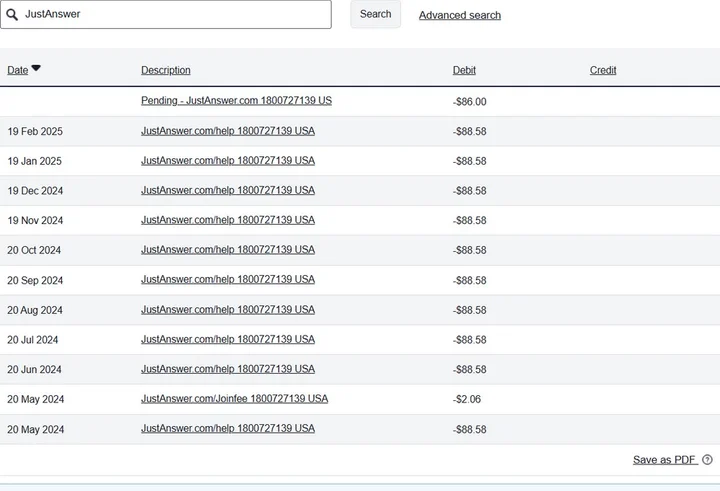The height and width of the screenshot is (491, 720).
Task: Select the 20 Oct 2024 date cell
Action: [34, 250]
